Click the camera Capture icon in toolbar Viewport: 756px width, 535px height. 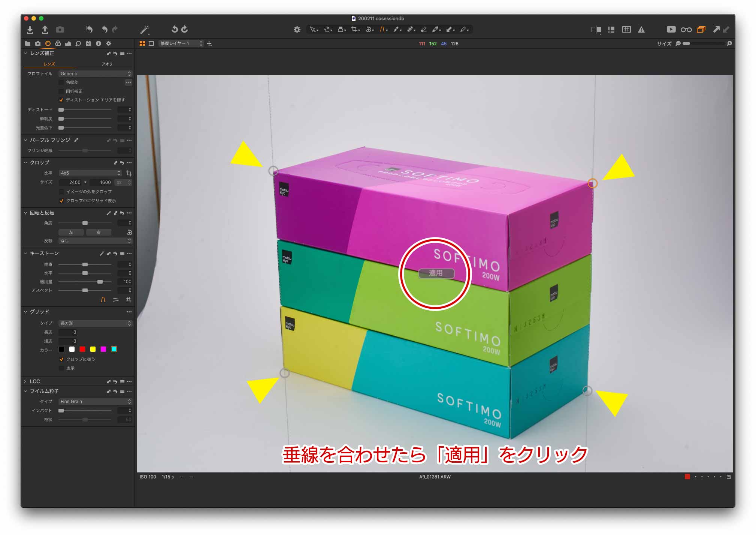coord(60,30)
